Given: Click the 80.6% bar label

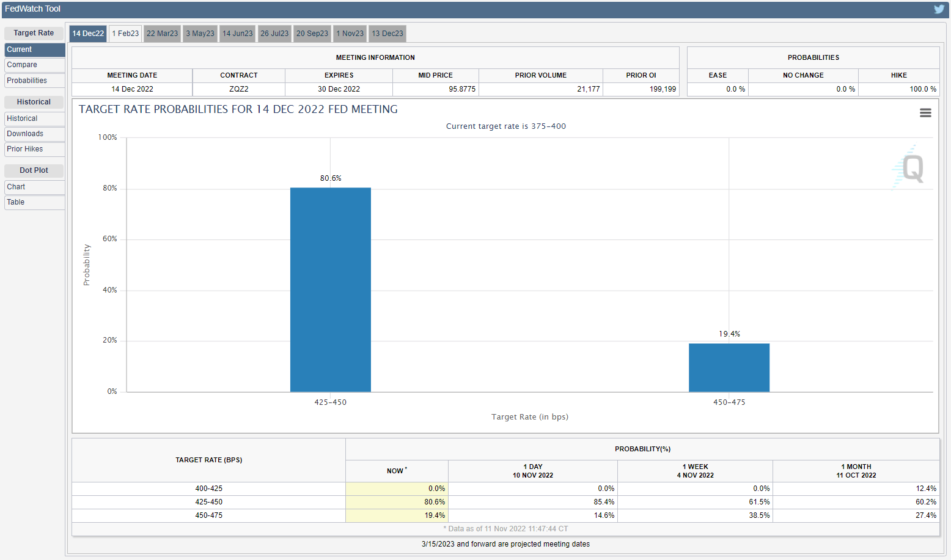Looking at the screenshot, I should [x=331, y=178].
